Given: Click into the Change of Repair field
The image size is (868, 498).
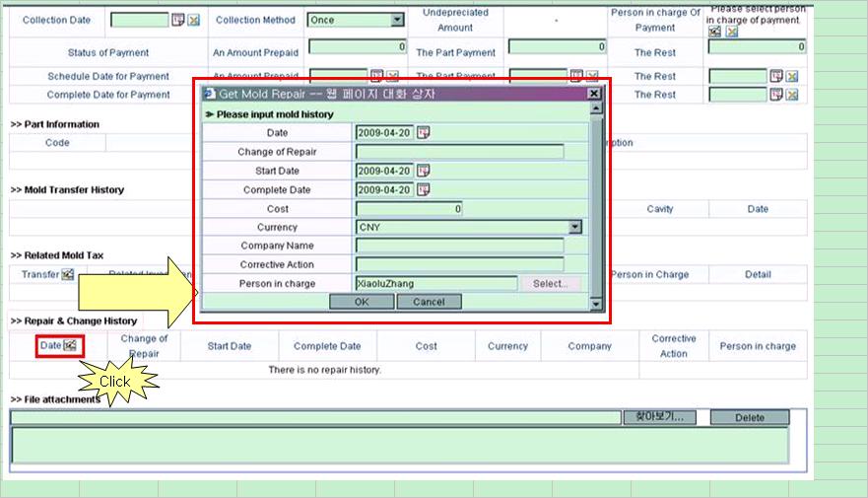Looking at the screenshot, I should point(459,152).
